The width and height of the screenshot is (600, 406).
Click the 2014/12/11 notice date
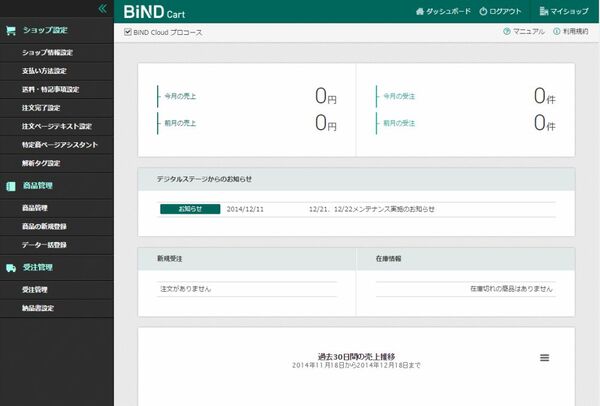[x=245, y=209]
